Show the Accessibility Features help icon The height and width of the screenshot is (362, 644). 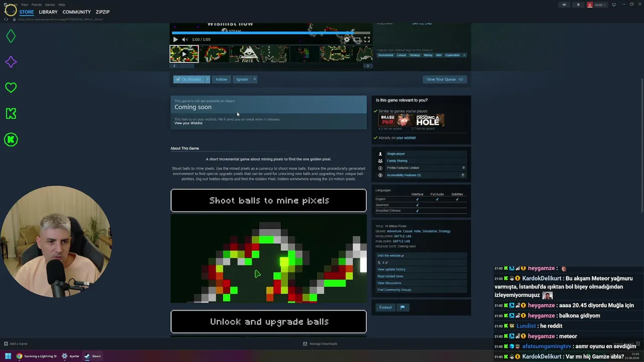tap(463, 175)
